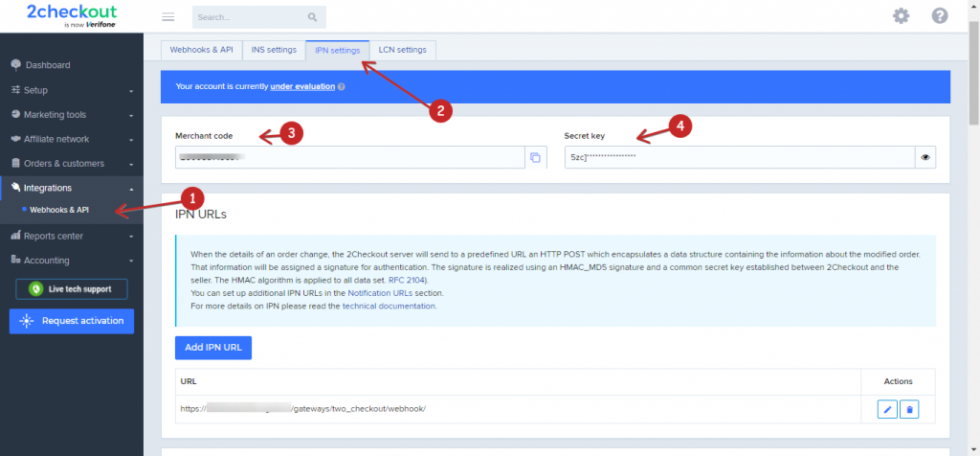Reveal the secret key with eye icon
Viewport: 980px width, 456px height.
tap(924, 157)
